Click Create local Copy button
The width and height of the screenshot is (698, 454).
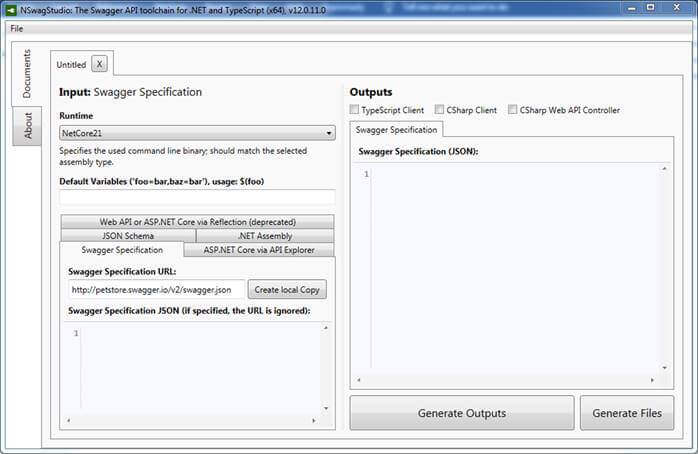click(x=287, y=290)
